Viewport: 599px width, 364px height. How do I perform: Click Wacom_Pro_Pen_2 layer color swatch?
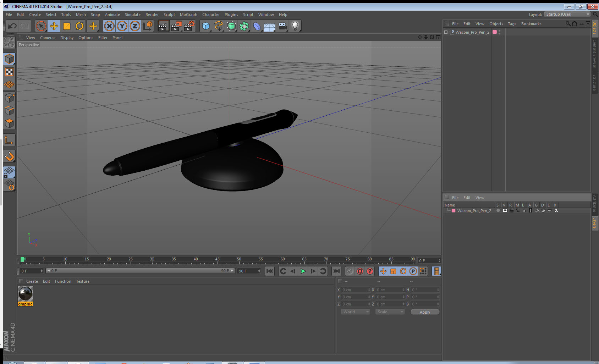tap(454, 211)
